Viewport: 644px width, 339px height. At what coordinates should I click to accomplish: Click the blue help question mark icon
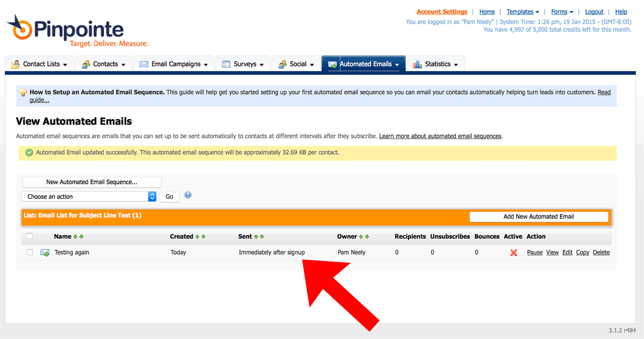(x=188, y=195)
